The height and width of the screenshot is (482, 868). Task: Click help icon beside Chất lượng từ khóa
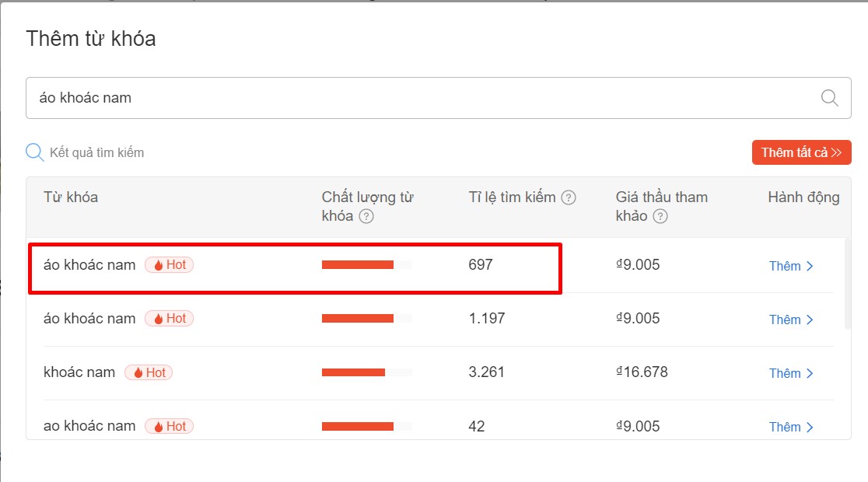(366, 216)
